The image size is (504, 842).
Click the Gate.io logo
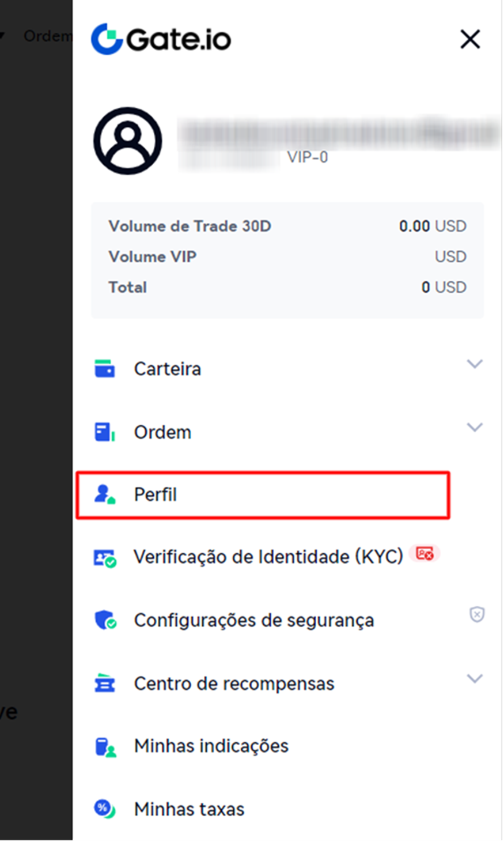pos(161,39)
